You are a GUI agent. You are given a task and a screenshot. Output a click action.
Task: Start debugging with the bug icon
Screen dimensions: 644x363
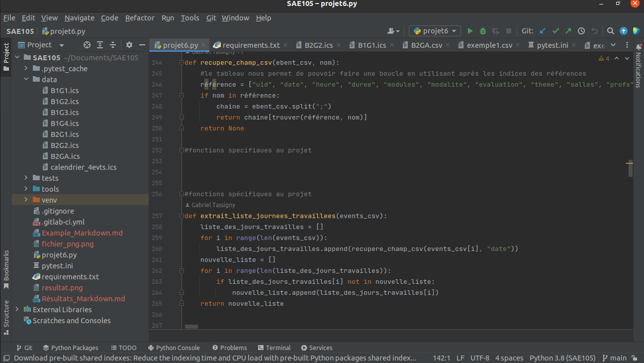[482, 31]
